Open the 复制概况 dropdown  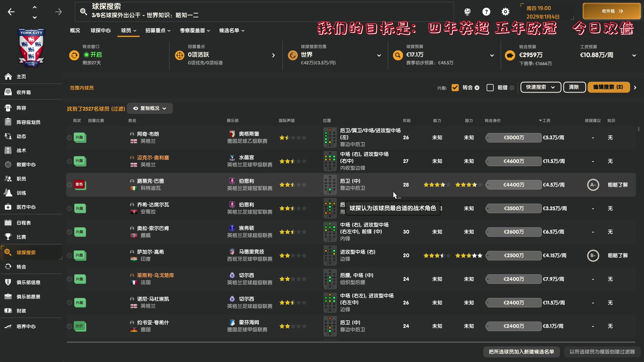pos(150,108)
